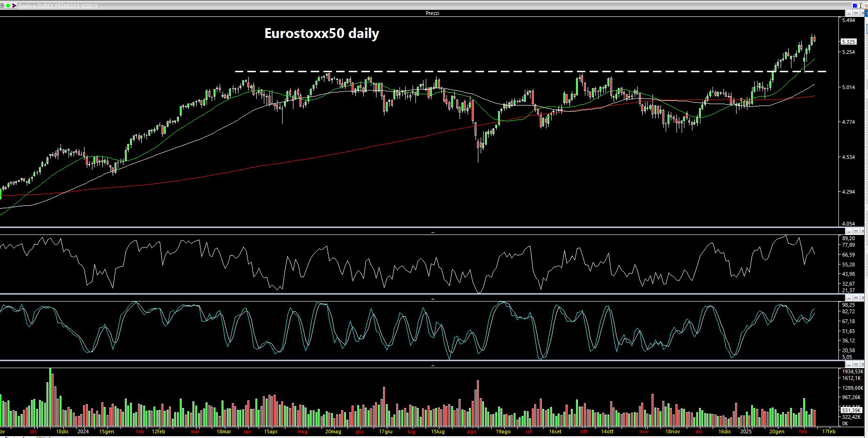
Task: Close the stochastic indicator panel
Action: 862,298
